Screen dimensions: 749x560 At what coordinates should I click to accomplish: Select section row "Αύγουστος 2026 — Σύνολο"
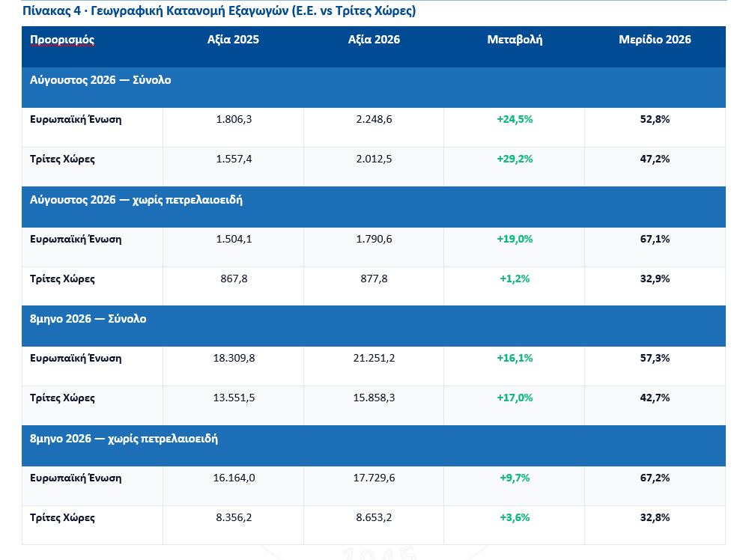374,88
